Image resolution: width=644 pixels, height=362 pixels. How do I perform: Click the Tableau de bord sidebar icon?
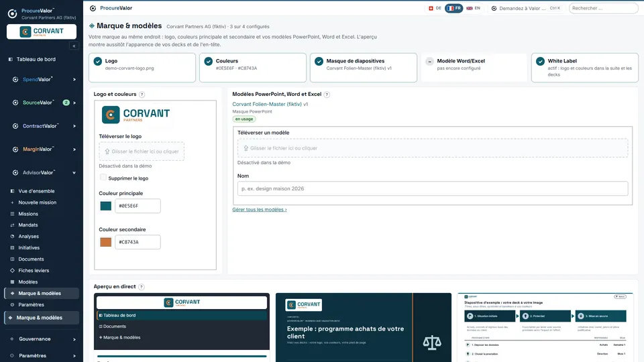[11, 59]
